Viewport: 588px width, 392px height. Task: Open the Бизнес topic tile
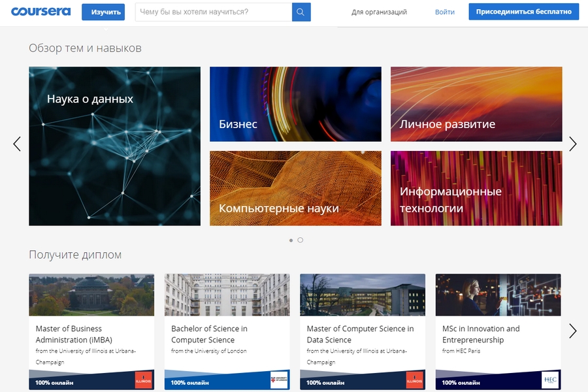coord(295,104)
